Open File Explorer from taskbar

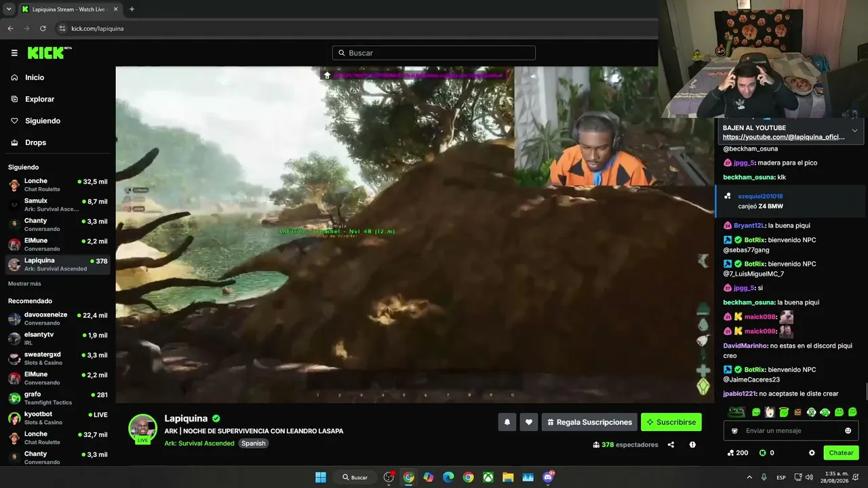coord(508,477)
